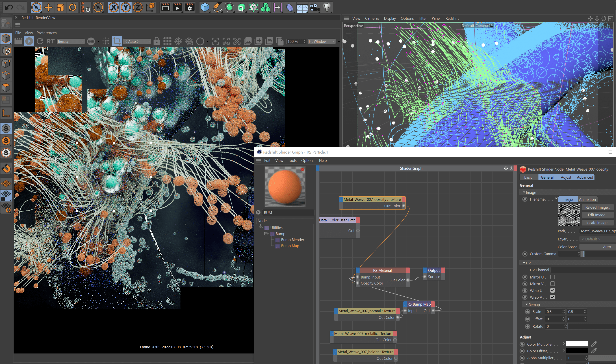Open Shader Graph Tools menu

[x=292, y=161]
